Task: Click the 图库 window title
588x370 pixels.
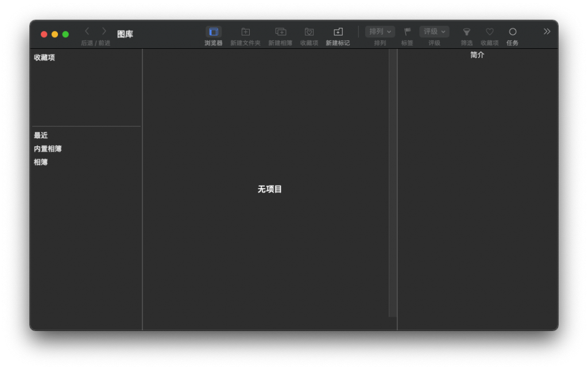Action: pyautogui.click(x=125, y=34)
